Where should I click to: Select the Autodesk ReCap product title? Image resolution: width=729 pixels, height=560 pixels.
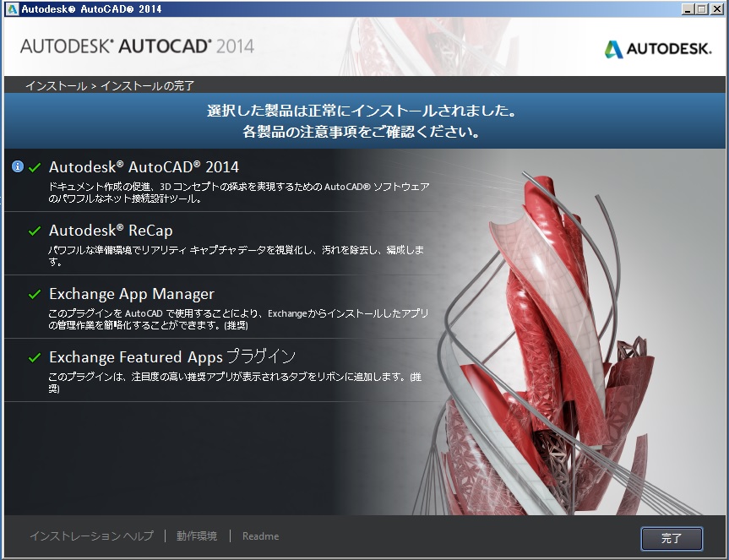pos(111,231)
